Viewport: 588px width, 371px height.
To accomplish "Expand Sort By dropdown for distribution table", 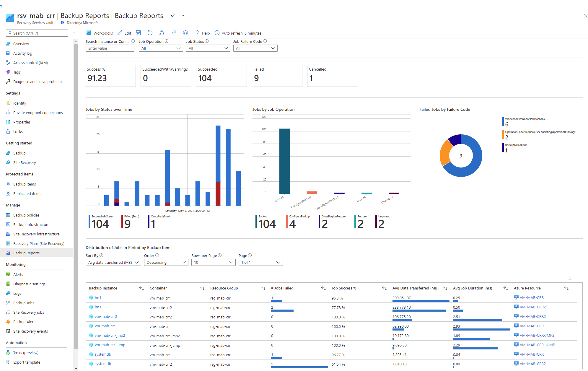I will tap(113, 262).
